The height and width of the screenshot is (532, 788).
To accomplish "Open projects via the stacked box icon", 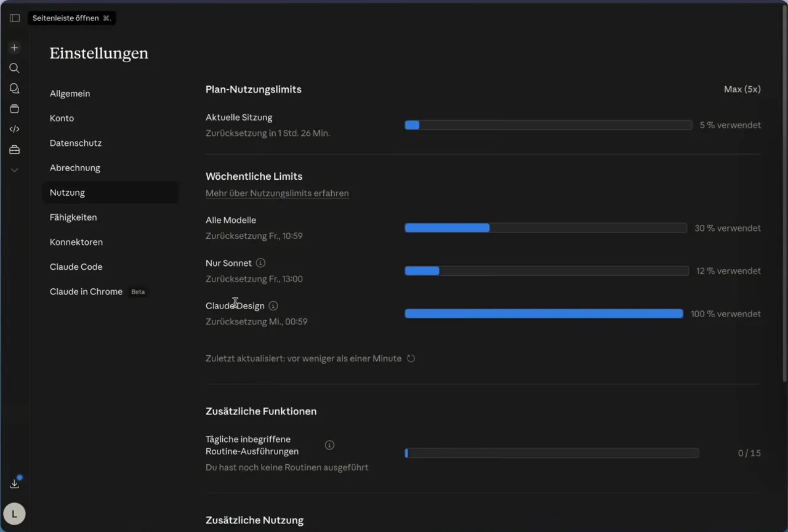I will click(x=14, y=109).
